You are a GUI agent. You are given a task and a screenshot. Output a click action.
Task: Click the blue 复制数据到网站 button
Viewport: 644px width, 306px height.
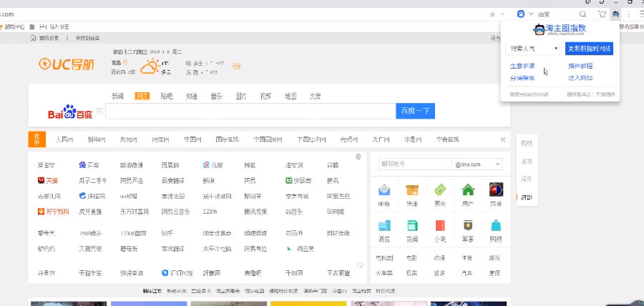[x=589, y=49]
